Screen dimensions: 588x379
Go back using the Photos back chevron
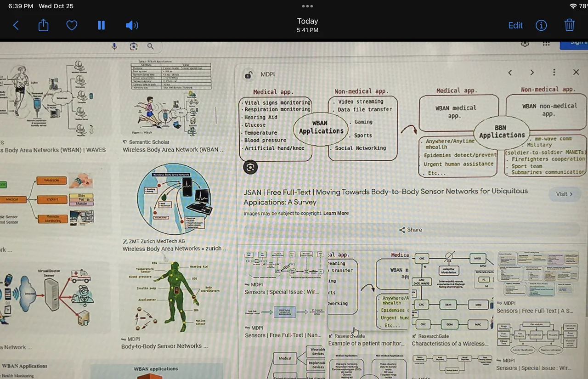(16, 25)
